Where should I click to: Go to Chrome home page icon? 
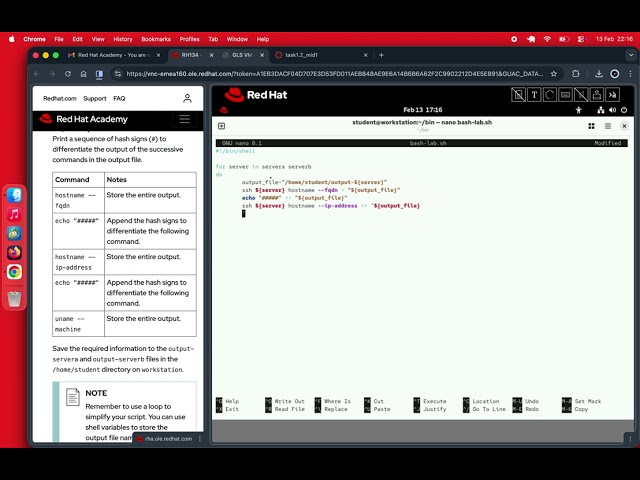[83, 74]
